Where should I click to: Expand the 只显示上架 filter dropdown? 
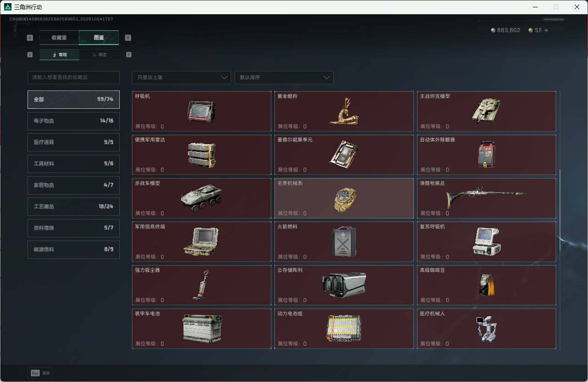(x=181, y=78)
